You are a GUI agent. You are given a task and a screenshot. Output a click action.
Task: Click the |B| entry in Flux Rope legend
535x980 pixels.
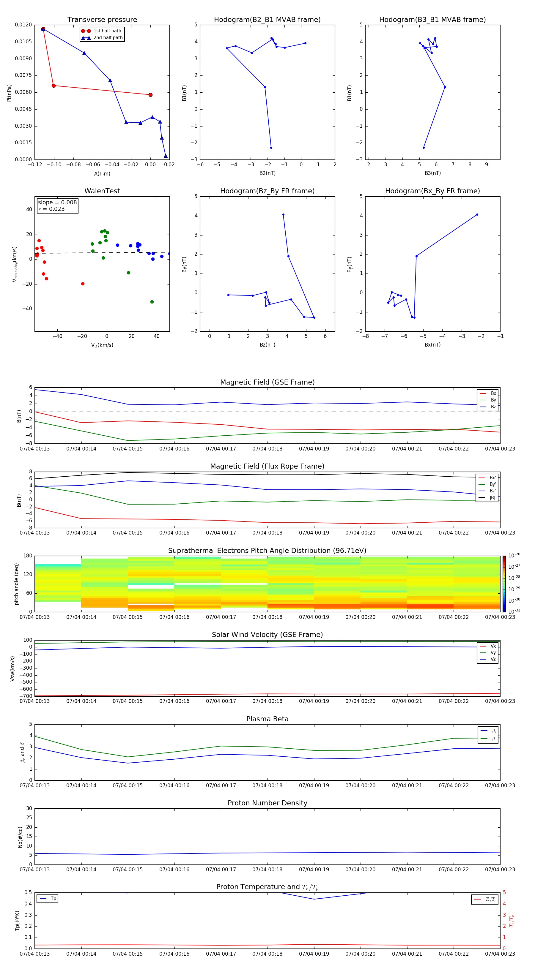pos(487,498)
